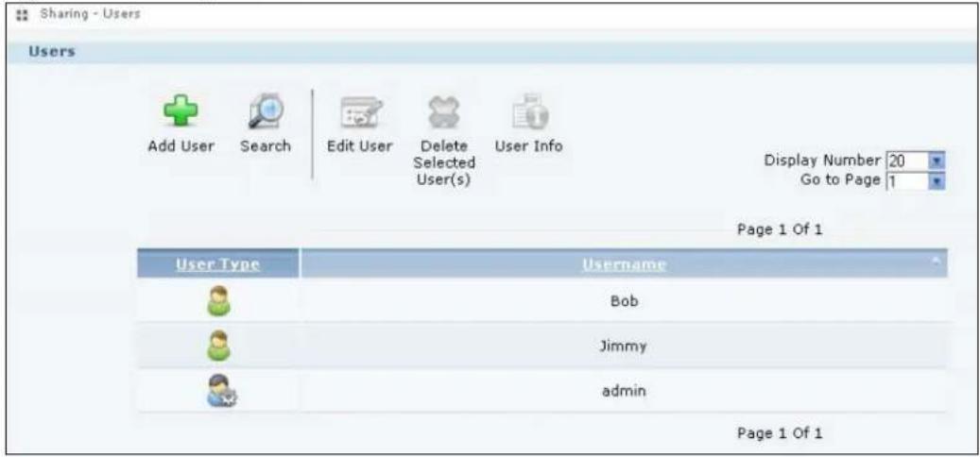This screenshot has height=457, width=980.
Task: Click the Edit User label
Action: 360,146
